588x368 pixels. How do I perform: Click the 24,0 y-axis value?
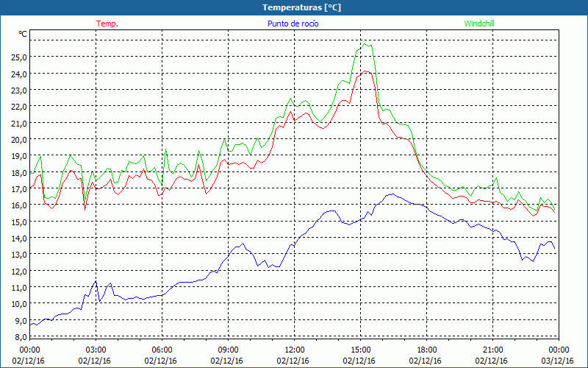19,74
